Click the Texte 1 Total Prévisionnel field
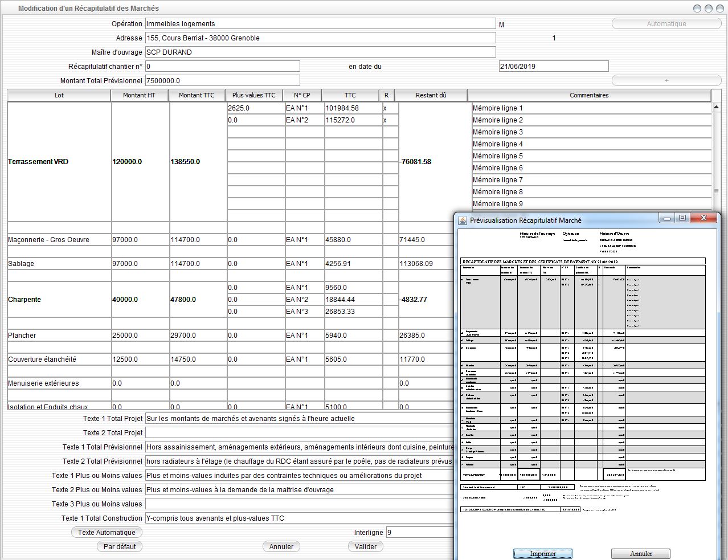 pyautogui.click(x=300, y=447)
